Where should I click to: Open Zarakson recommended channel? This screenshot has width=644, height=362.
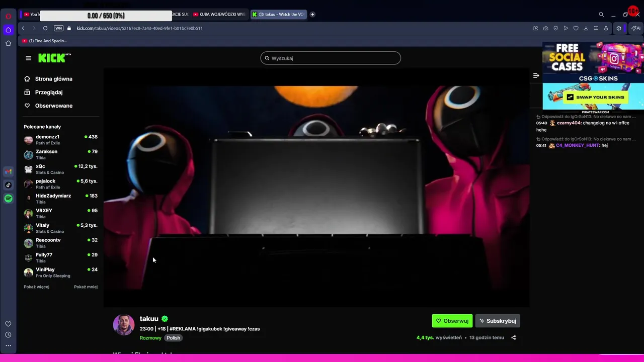coord(60,154)
